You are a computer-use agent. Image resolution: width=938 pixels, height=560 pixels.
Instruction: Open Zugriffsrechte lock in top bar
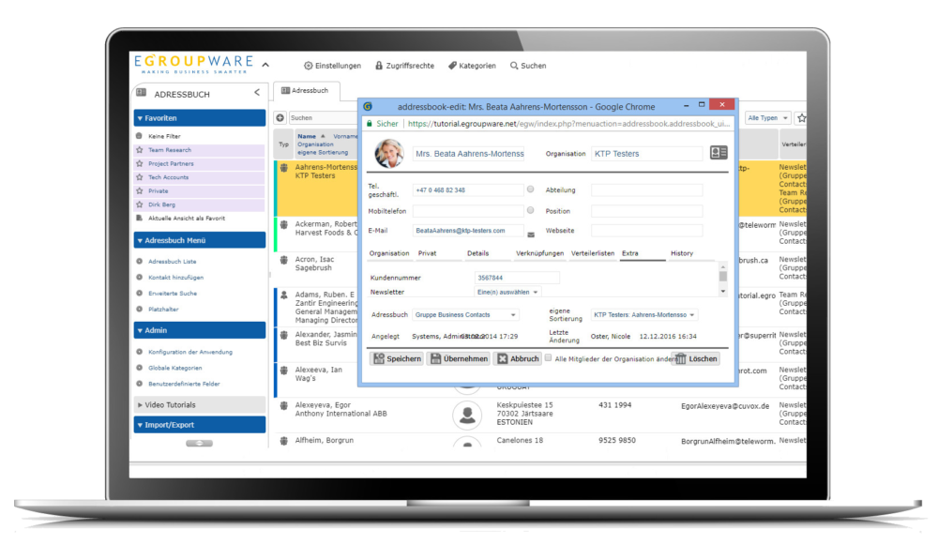pos(403,66)
